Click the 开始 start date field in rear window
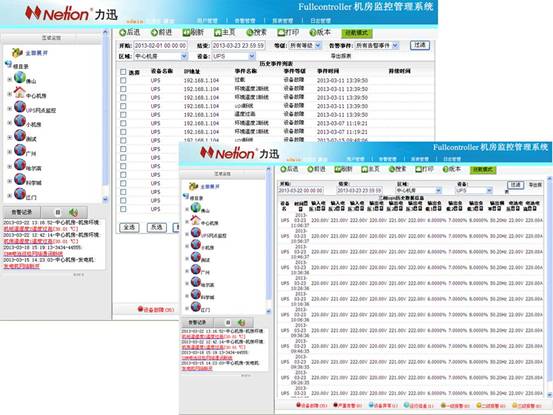 160,45
